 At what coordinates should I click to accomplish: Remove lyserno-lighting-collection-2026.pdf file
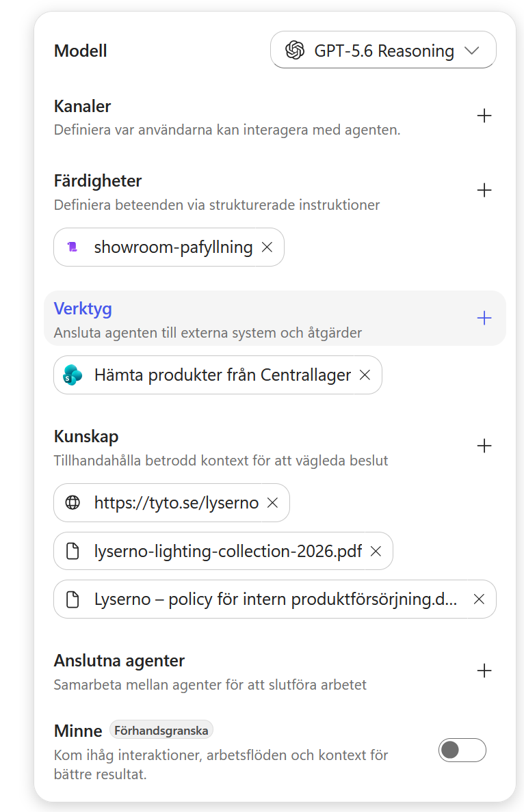point(376,551)
